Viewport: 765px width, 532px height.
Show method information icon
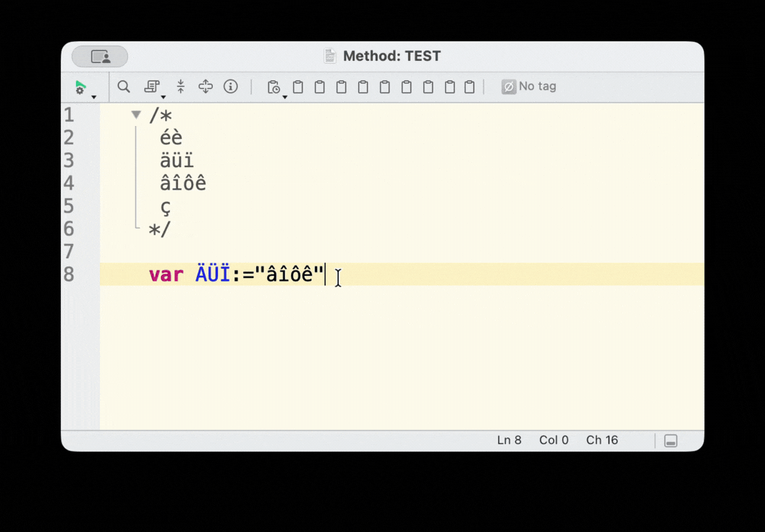pyautogui.click(x=231, y=86)
